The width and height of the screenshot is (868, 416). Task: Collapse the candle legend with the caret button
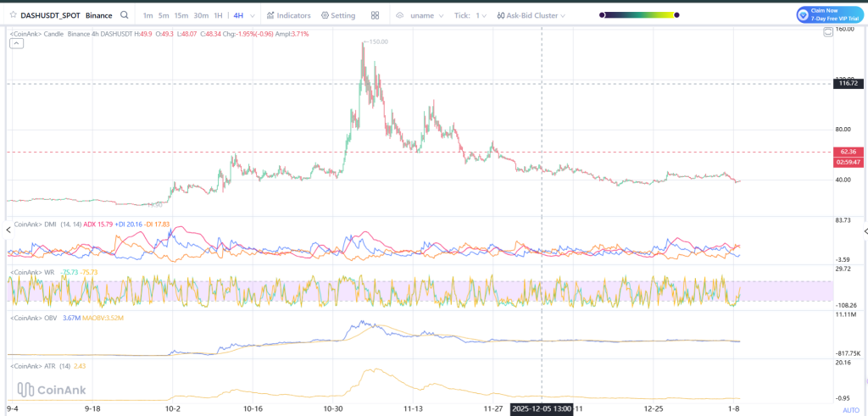(x=17, y=44)
